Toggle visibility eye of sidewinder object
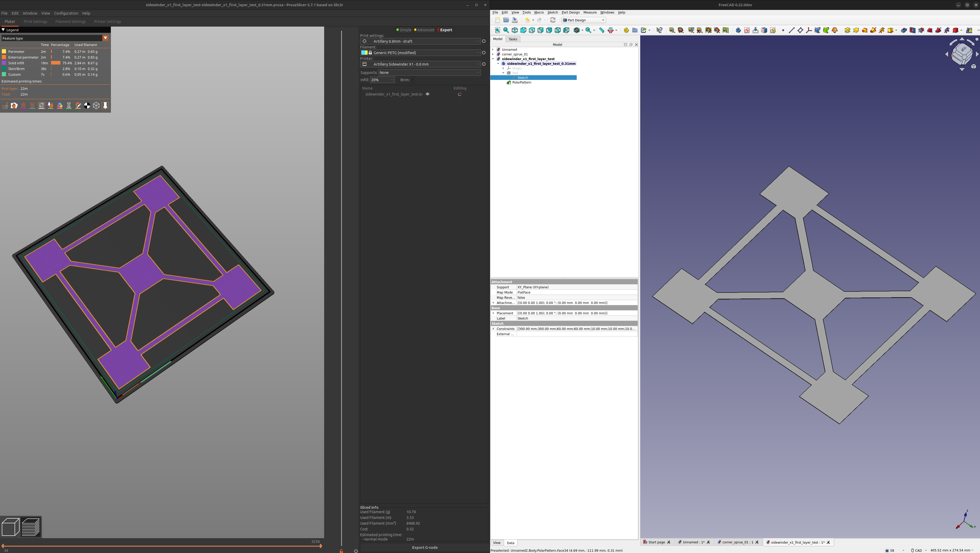Viewport: 980px width, 553px height. [427, 94]
